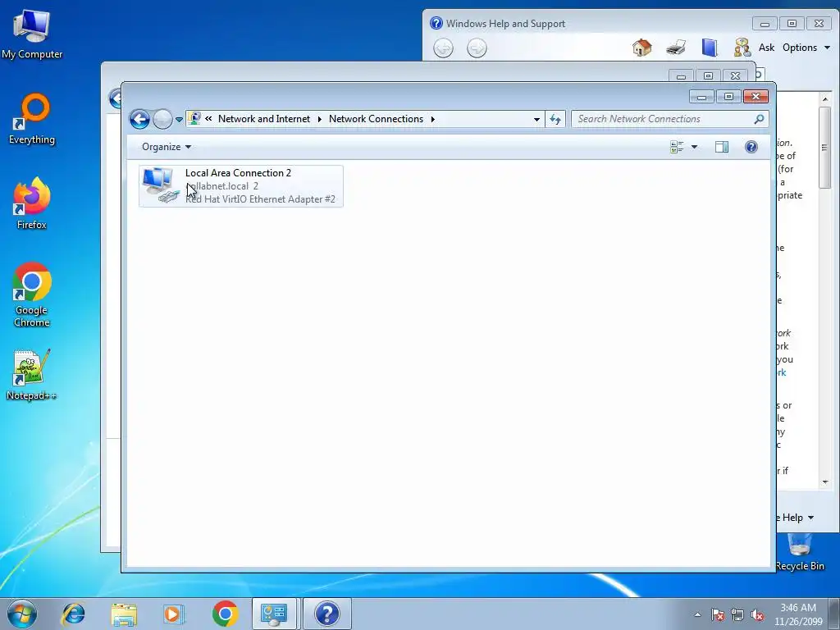Click Ask label in Help toolbar
The width and height of the screenshot is (840, 630).
tap(767, 48)
